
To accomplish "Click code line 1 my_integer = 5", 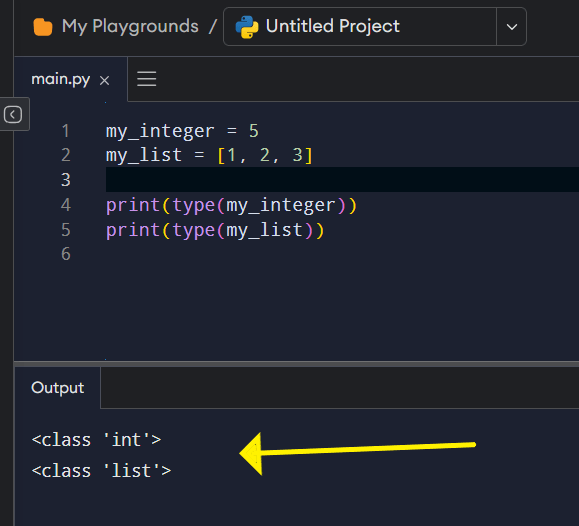I will [x=182, y=131].
